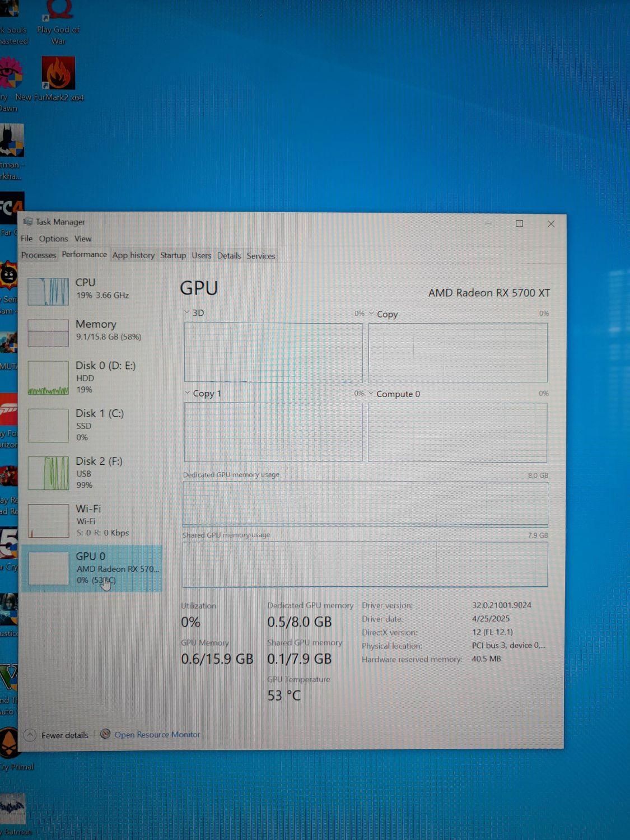The width and height of the screenshot is (630, 840).
Task: Click the AMD Radeon RX 5700 XT title
Action: 489,293
